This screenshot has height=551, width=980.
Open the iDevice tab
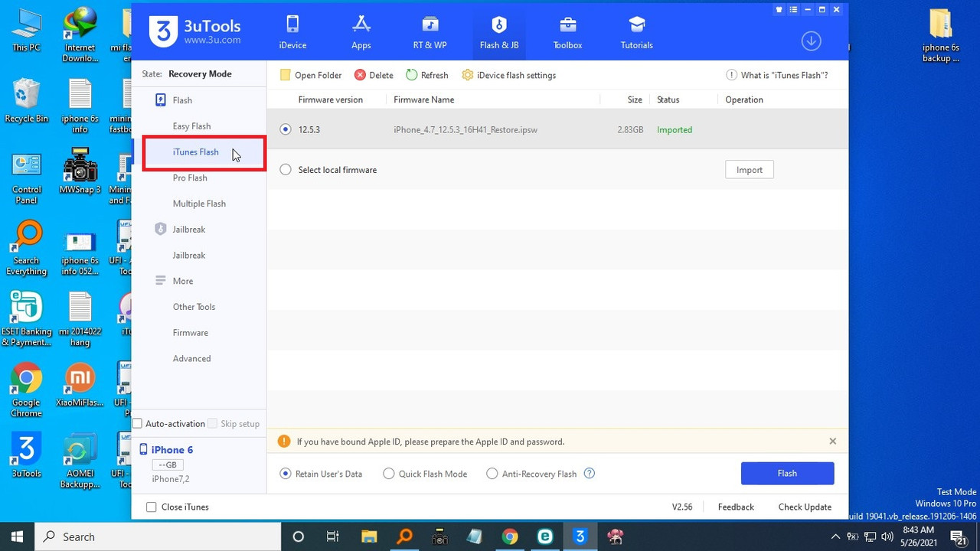coord(292,33)
